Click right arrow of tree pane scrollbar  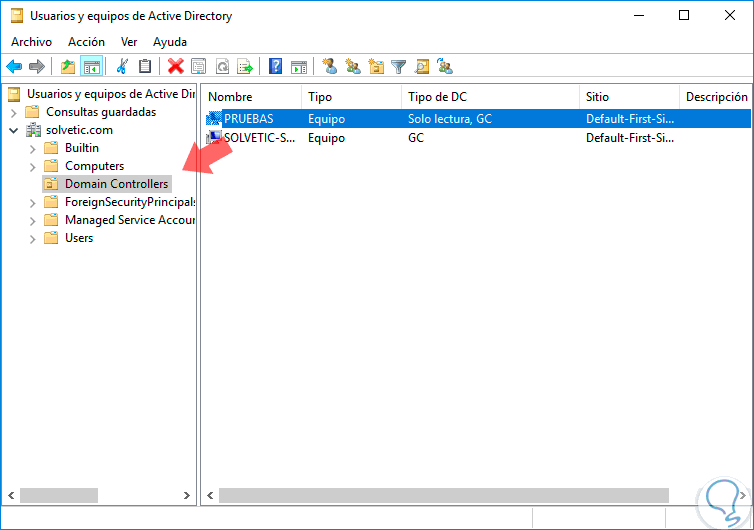click(187, 495)
